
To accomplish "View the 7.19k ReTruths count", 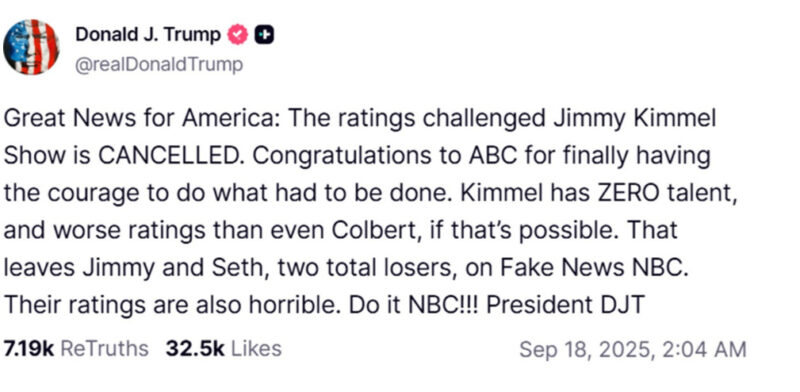I will click(29, 349).
